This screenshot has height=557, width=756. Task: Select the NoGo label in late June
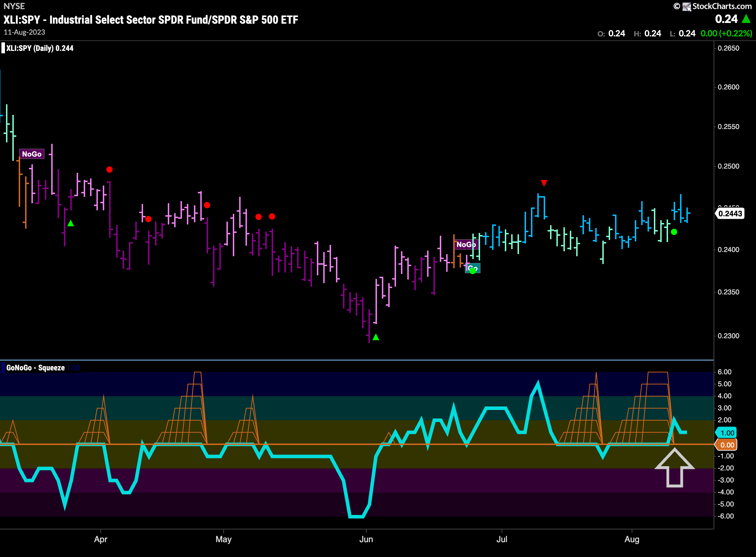click(466, 244)
